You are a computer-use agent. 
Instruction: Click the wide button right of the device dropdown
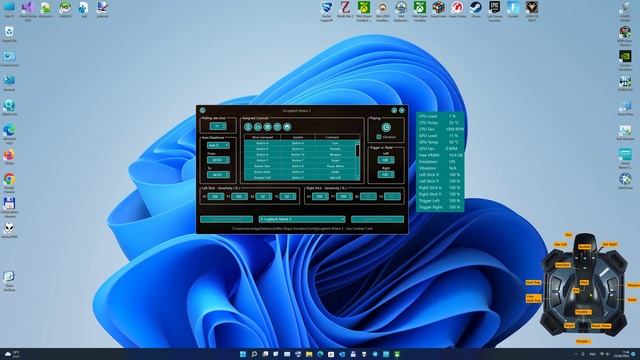pos(378,219)
